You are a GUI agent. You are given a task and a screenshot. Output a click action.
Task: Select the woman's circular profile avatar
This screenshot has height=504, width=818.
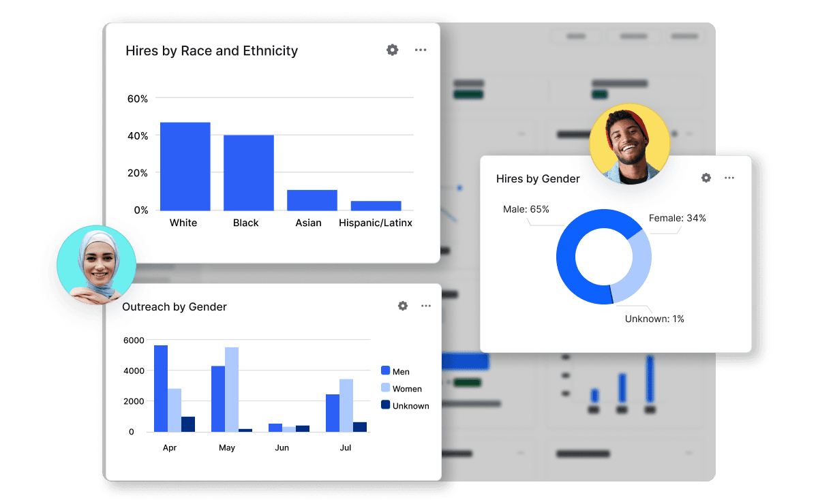click(x=97, y=265)
